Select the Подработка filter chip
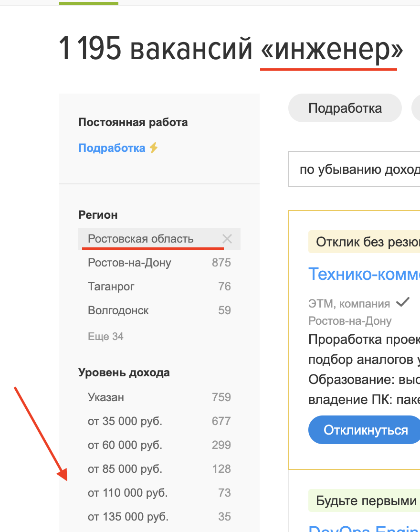The height and width of the screenshot is (532, 420). click(x=345, y=108)
